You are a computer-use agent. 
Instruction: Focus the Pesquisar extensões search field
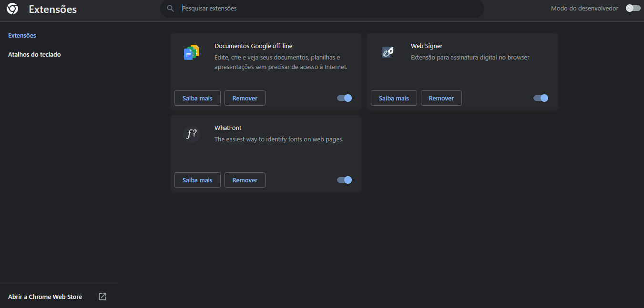pos(329,9)
